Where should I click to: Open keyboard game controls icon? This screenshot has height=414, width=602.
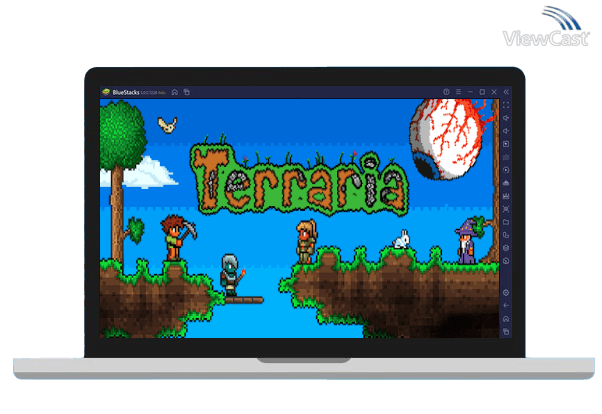(506, 157)
